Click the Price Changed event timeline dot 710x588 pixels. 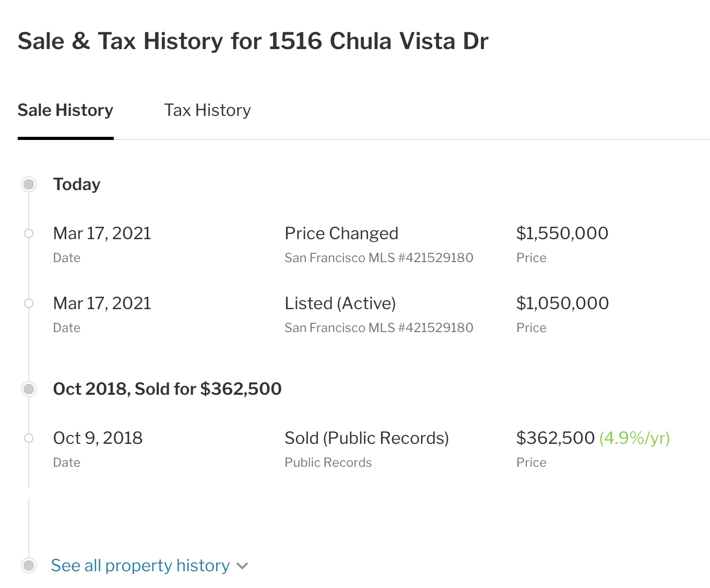coord(29,233)
